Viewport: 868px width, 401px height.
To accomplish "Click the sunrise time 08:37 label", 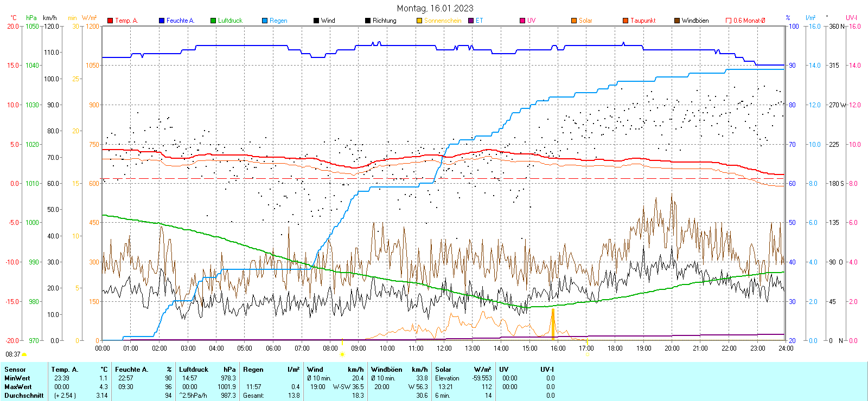I will coord(13,354).
